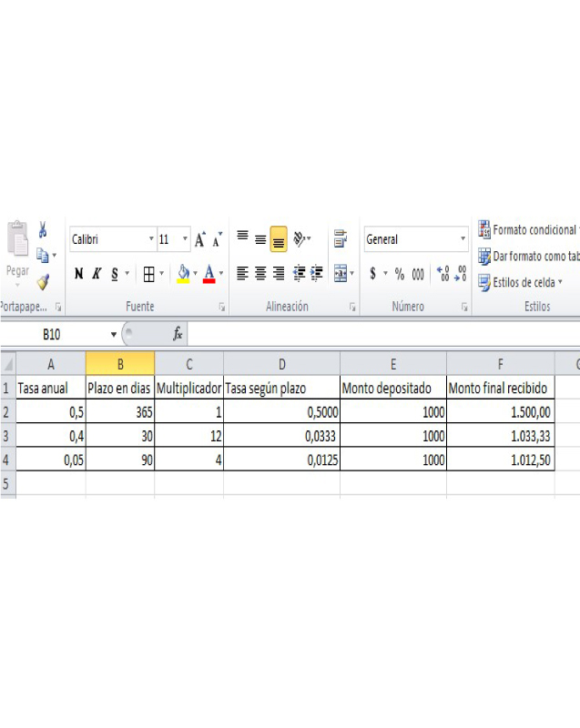This screenshot has width=580, height=728.
Task: Select column B header
Action: (120, 364)
